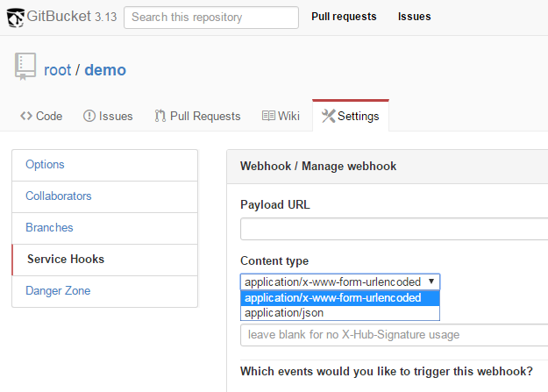Select Service Hooks in settings sidebar

pos(105,260)
